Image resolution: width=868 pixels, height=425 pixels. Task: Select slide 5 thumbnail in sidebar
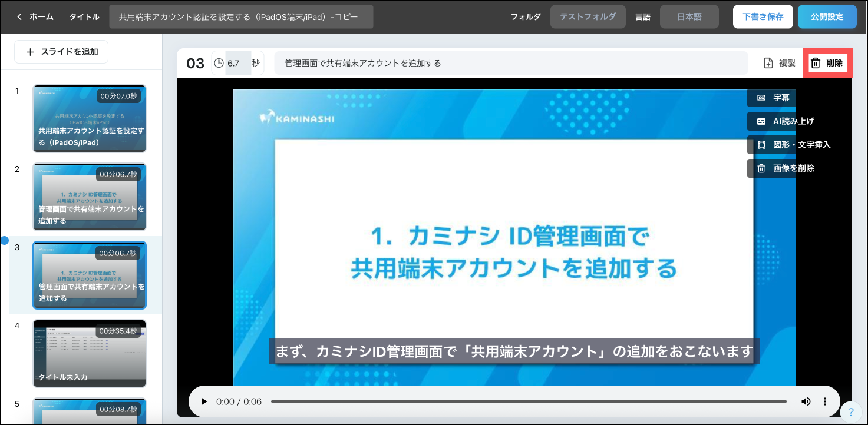90,411
